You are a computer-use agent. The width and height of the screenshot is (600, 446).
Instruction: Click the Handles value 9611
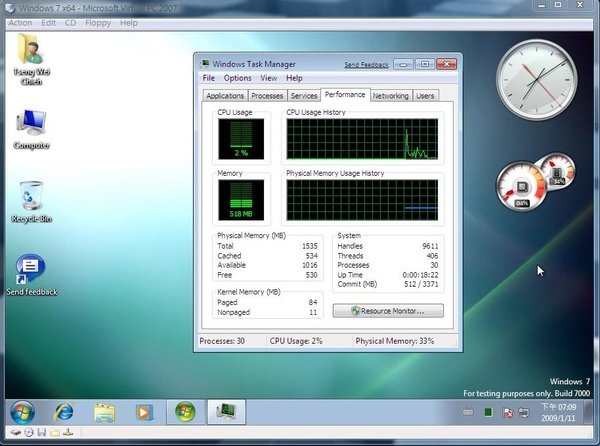click(x=430, y=246)
